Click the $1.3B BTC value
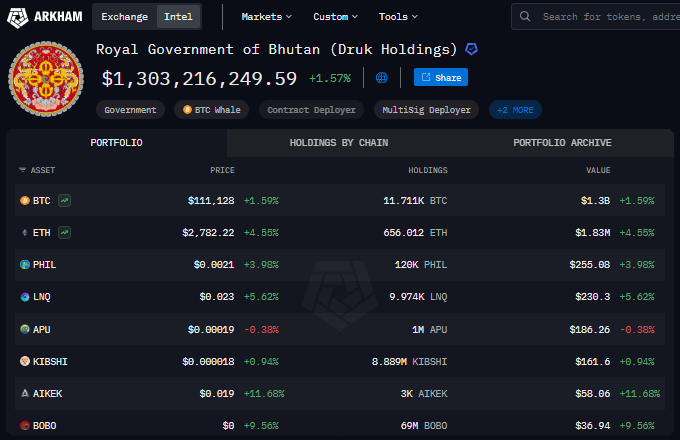The width and height of the screenshot is (680, 440). 595,201
